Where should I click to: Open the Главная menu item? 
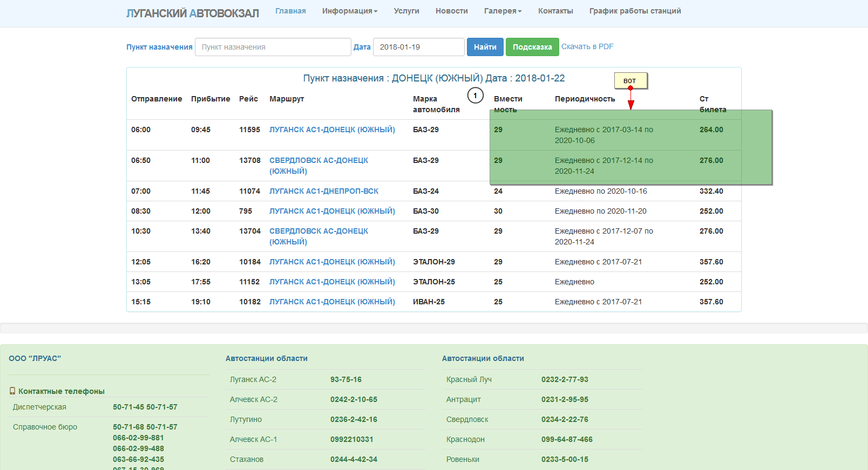click(290, 11)
